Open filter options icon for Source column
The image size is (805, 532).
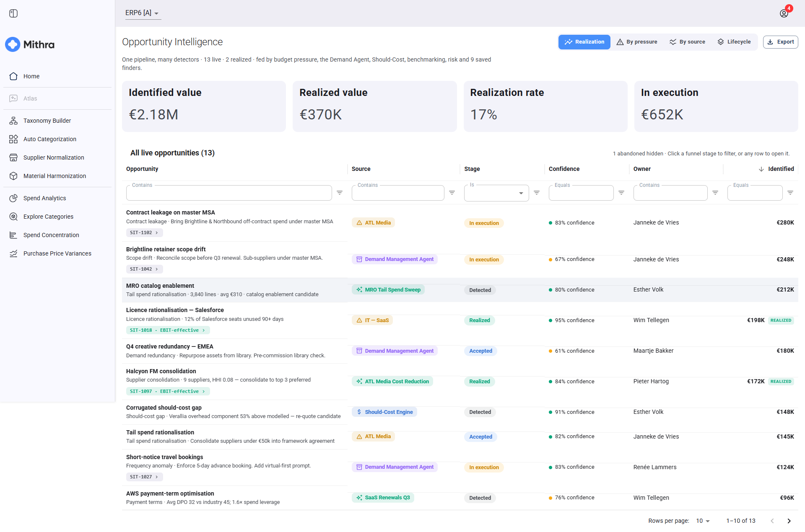[452, 193]
